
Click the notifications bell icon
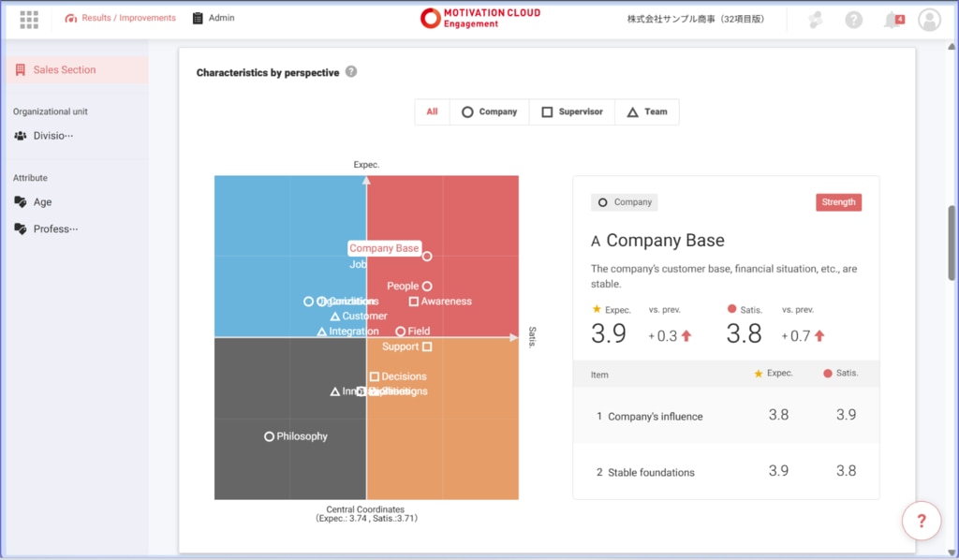click(x=893, y=20)
